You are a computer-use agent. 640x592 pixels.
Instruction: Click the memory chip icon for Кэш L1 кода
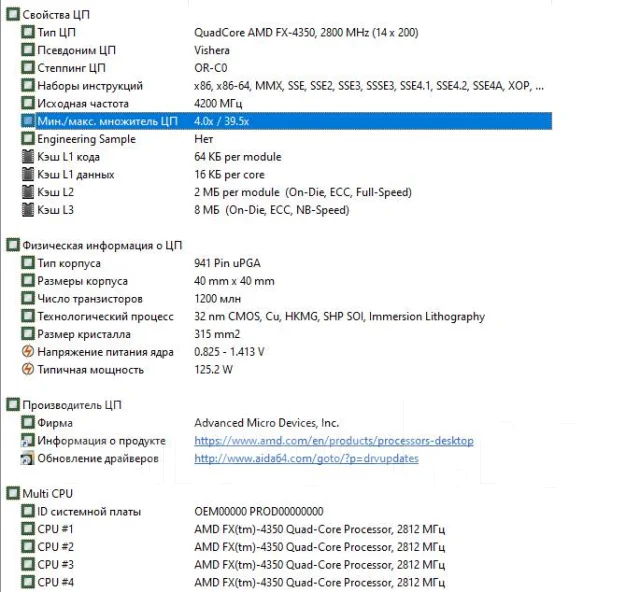[28, 157]
